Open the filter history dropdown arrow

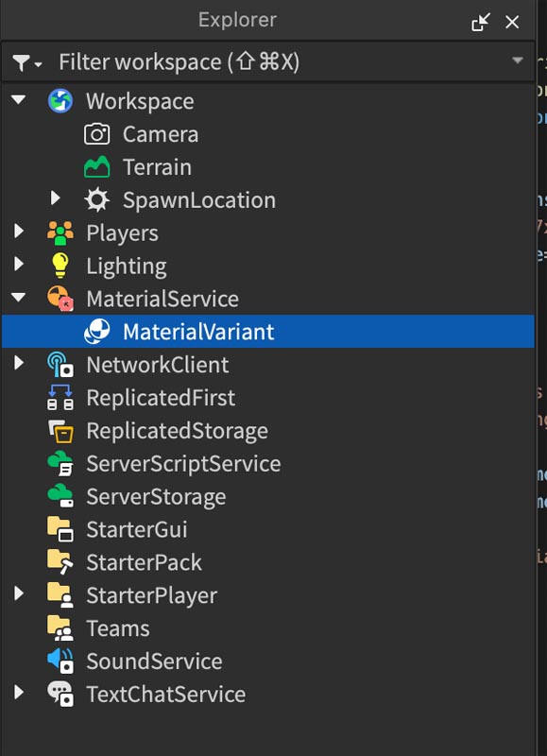tap(518, 60)
